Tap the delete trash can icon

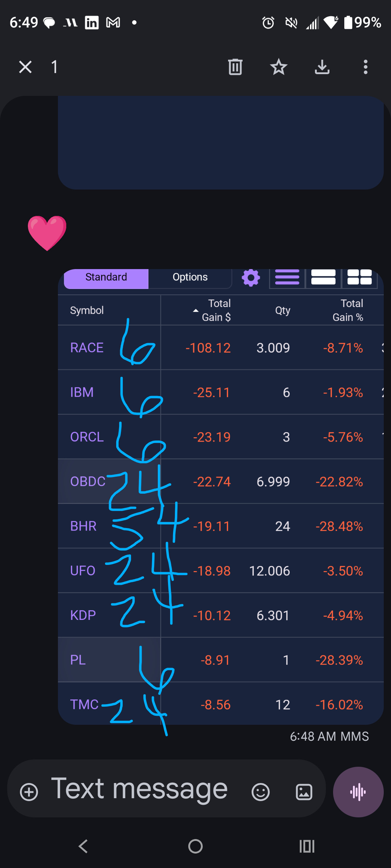pos(235,67)
